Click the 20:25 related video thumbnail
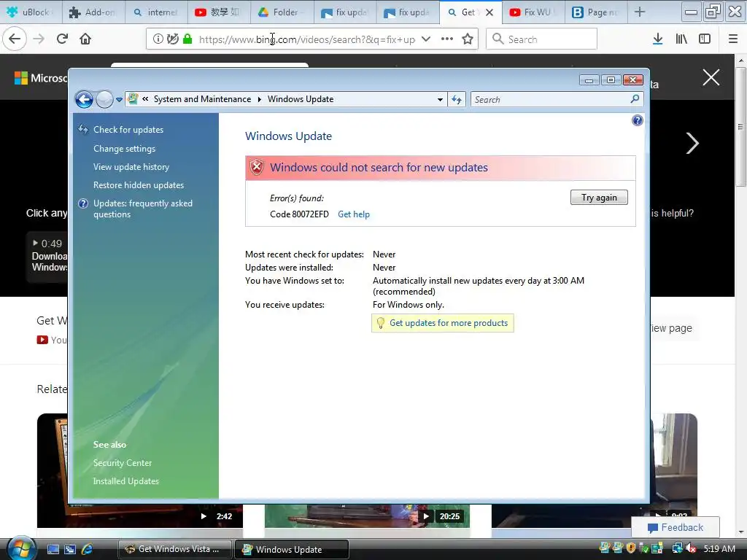This screenshot has width=747, height=560. [x=367, y=516]
